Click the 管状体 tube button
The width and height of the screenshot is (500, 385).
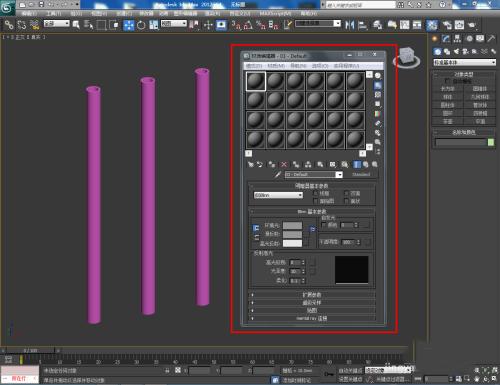[480, 105]
